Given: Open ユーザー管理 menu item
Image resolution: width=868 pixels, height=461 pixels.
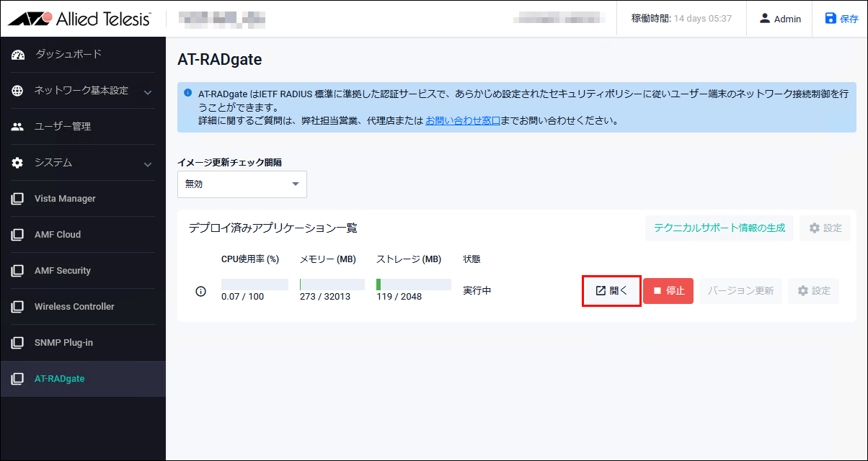Looking at the screenshot, I should pyautogui.click(x=63, y=126).
